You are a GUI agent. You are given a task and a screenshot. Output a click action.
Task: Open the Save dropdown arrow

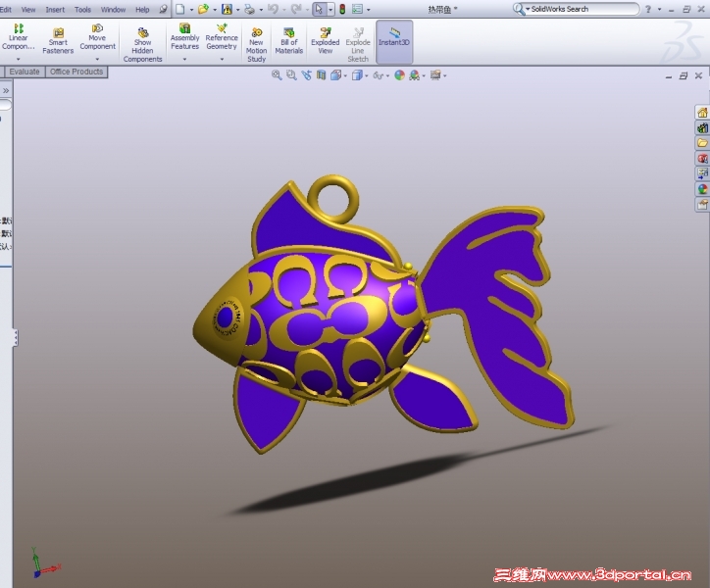[237, 10]
